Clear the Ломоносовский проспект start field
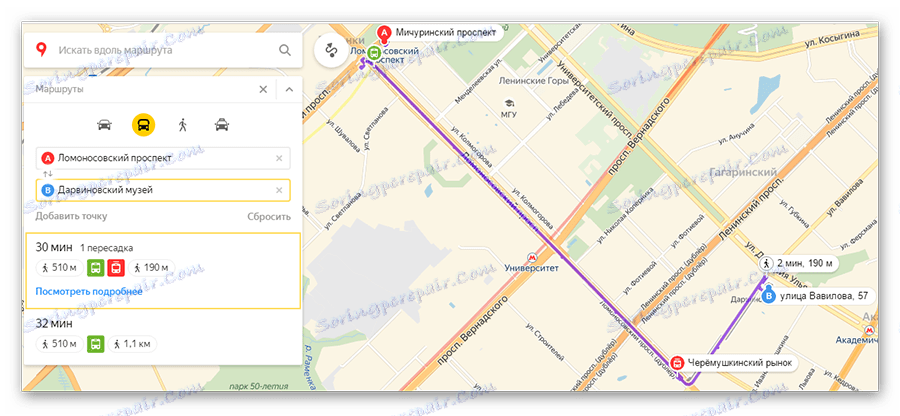This screenshot has width=900, height=416. pyautogui.click(x=279, y=158)
